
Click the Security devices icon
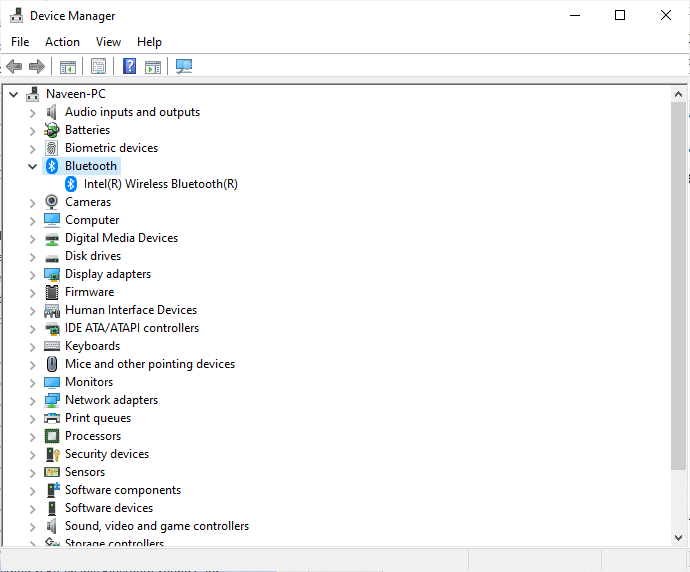click(x=53, y=454)
